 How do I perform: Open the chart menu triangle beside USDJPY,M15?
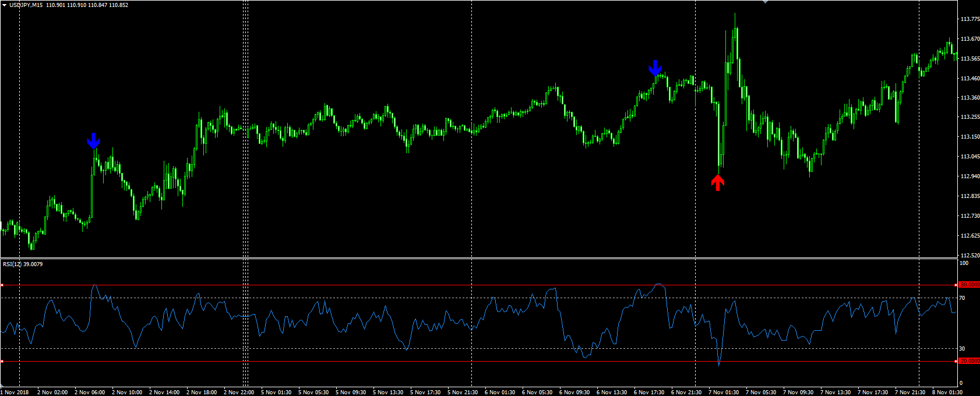(x=4, y=5)
